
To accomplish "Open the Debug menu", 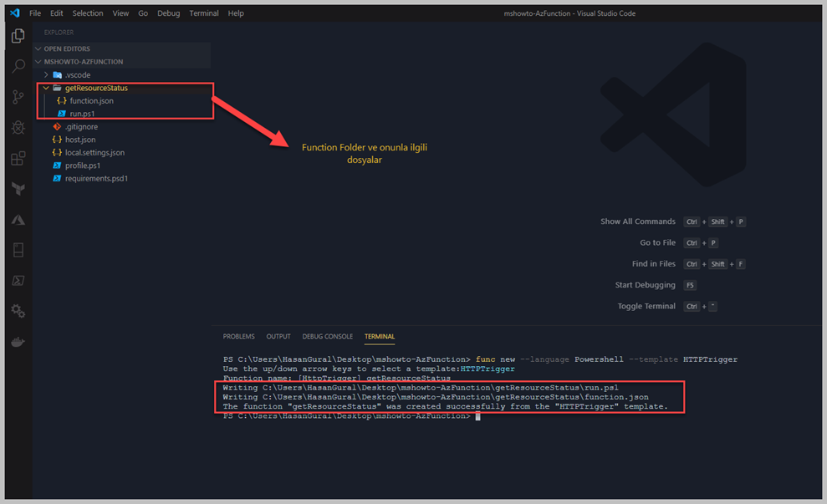I will 169,13.
